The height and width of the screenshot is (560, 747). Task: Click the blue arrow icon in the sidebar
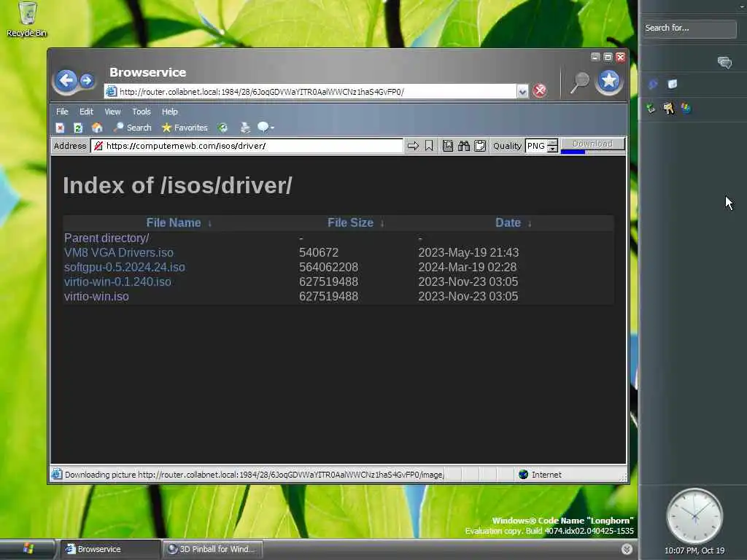pos(653,85)
